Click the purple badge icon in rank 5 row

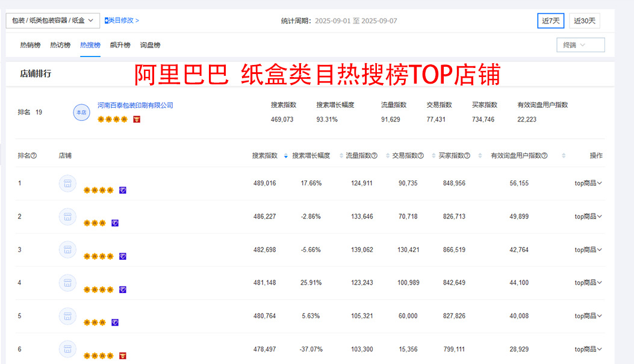click(x=115, y=322)
